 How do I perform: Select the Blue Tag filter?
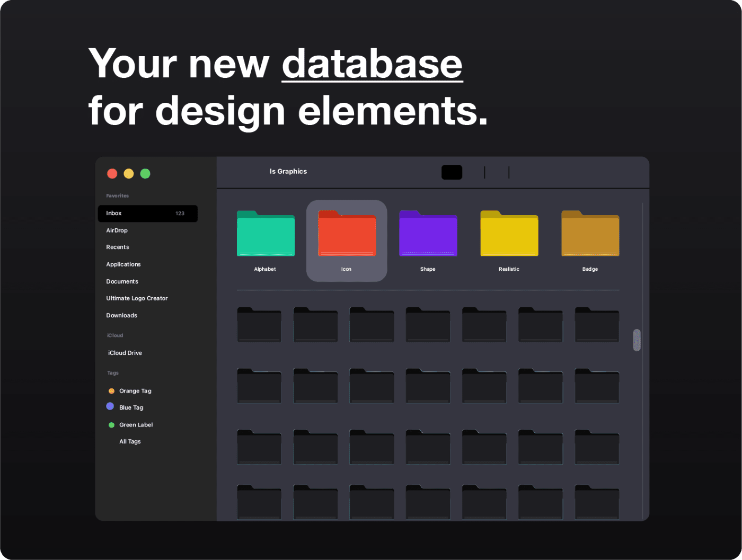pyautogui.click(x=131, y=407)
